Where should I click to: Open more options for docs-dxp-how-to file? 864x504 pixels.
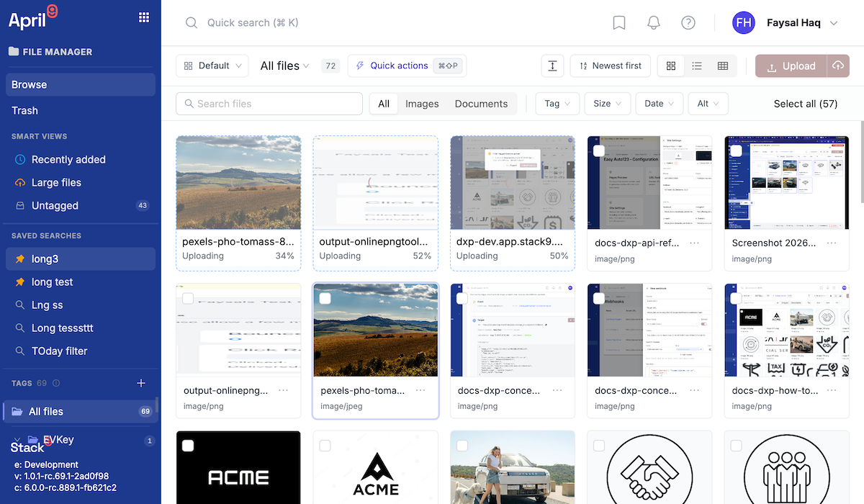coord(832,390)
